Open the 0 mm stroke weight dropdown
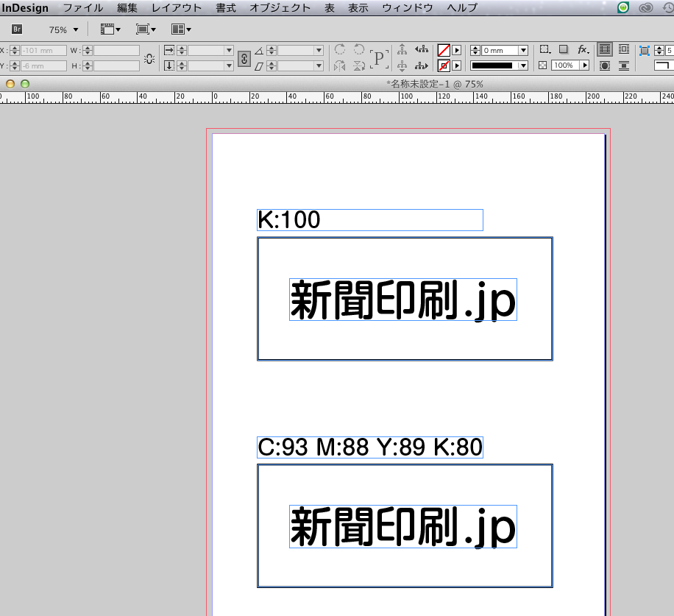Screen dimensions: 674x616 tap(523, 50)
